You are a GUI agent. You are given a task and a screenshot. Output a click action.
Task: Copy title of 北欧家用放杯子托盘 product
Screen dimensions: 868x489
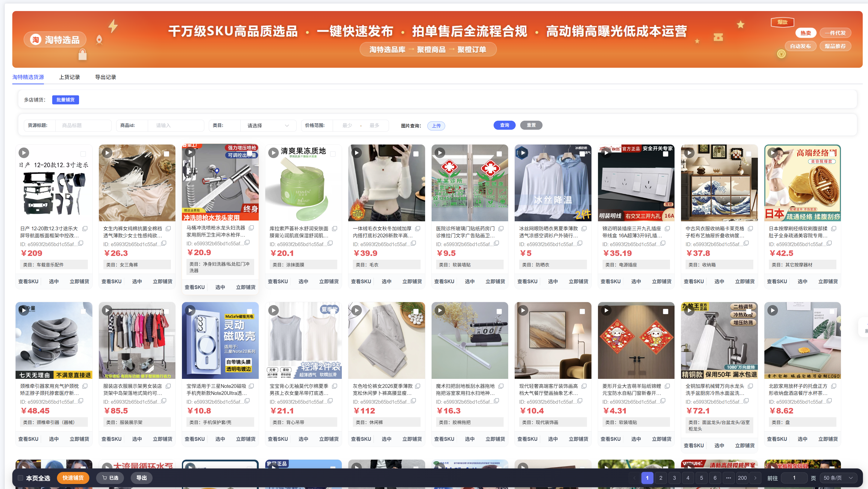834,386
